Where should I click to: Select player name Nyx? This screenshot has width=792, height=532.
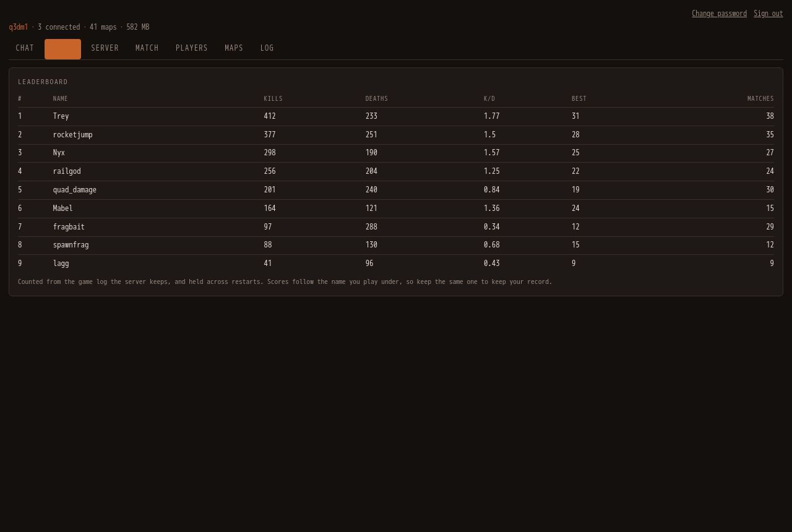point(59,153)
